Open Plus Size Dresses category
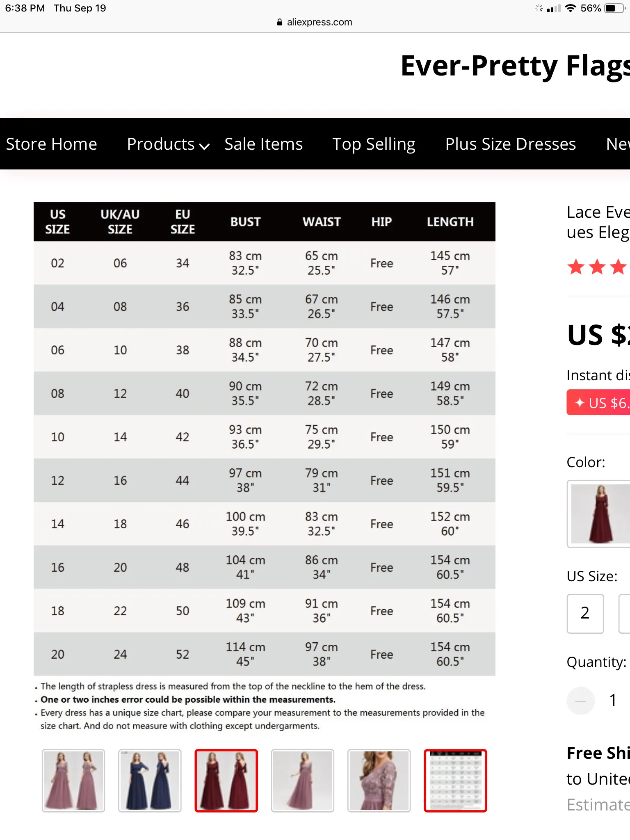The height and width of the screenshot is (840, 630). [x=511, y=144]
